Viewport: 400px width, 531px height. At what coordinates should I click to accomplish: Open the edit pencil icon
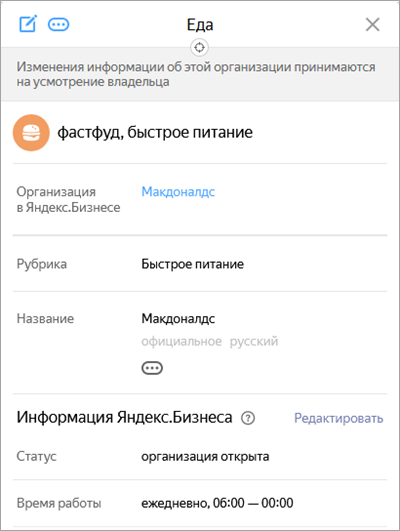coord(28,24)
